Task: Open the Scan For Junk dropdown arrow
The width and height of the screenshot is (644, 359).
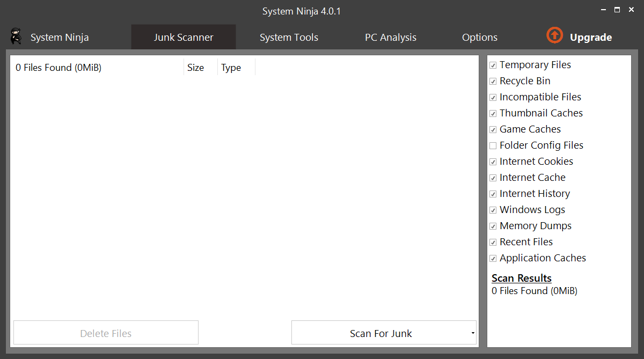Action: pos(472,332)
